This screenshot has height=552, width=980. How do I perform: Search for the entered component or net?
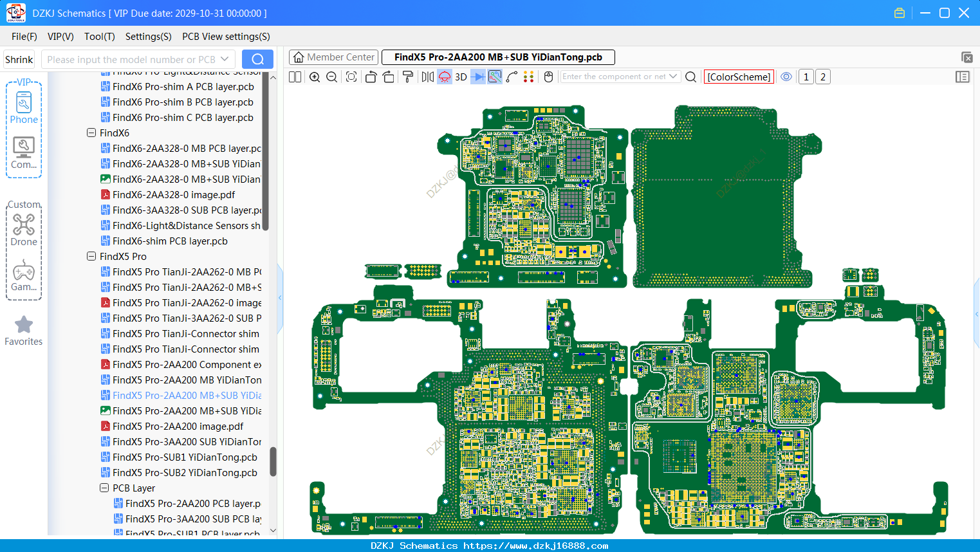(x=691, y=77)
